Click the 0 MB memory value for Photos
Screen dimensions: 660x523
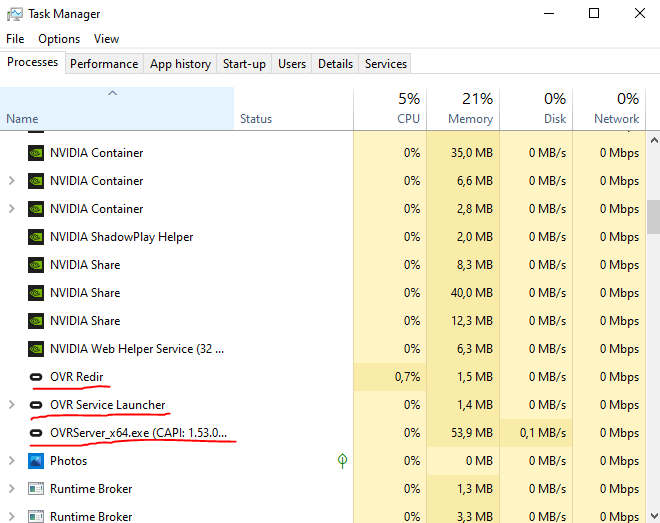(479, 461)
